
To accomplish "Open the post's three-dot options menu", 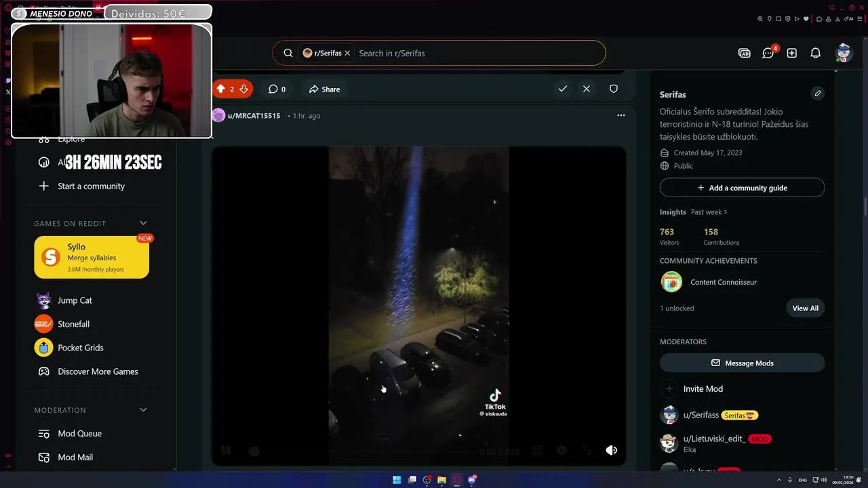I will 620,115.
